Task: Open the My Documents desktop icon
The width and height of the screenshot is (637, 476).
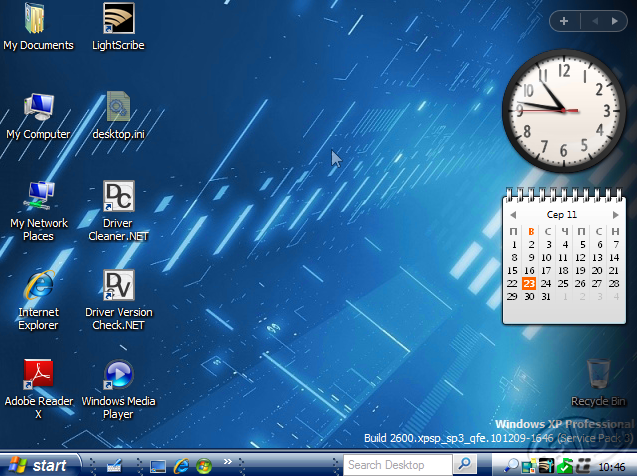Action: click(38, 26)
